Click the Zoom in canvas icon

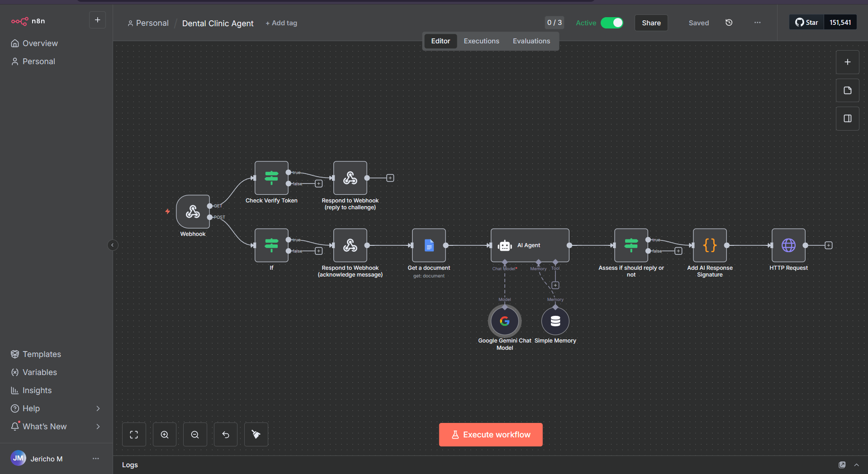(165, 435)
